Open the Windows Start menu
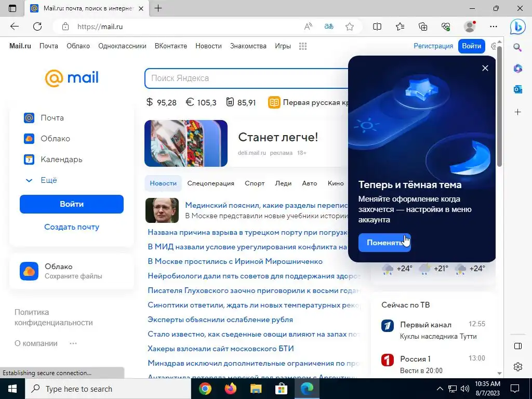Image resolution: width=532 pixels, height=399 pixels. coord(12,389)
